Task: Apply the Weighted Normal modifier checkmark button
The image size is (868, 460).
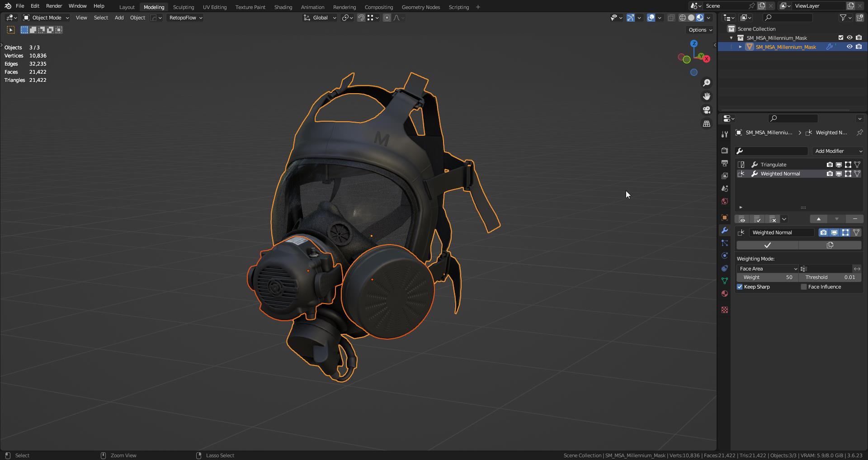Action: coord(767,245)
